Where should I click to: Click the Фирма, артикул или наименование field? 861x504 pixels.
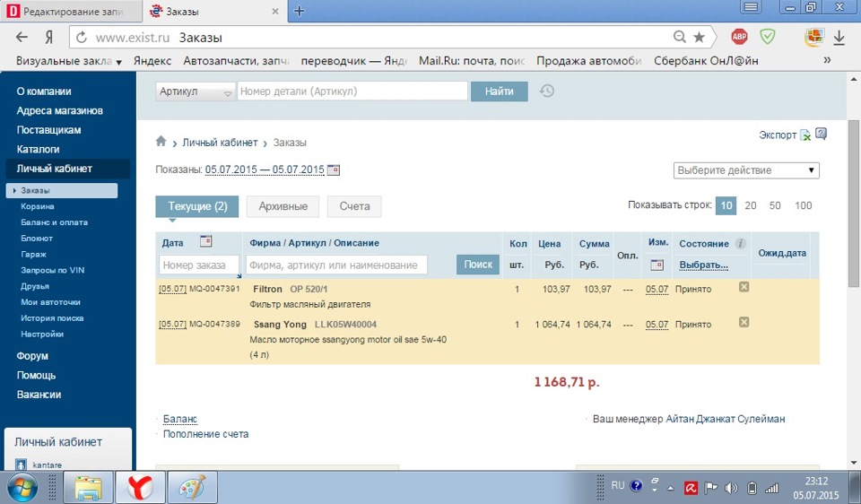pos(336,265)
